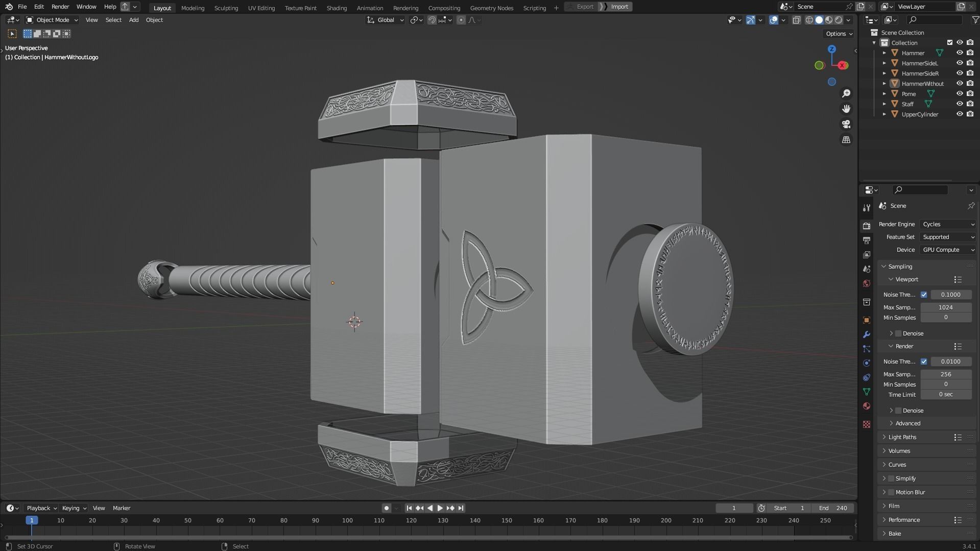Click the pan view hand gizmo

(x=846, y=109)
